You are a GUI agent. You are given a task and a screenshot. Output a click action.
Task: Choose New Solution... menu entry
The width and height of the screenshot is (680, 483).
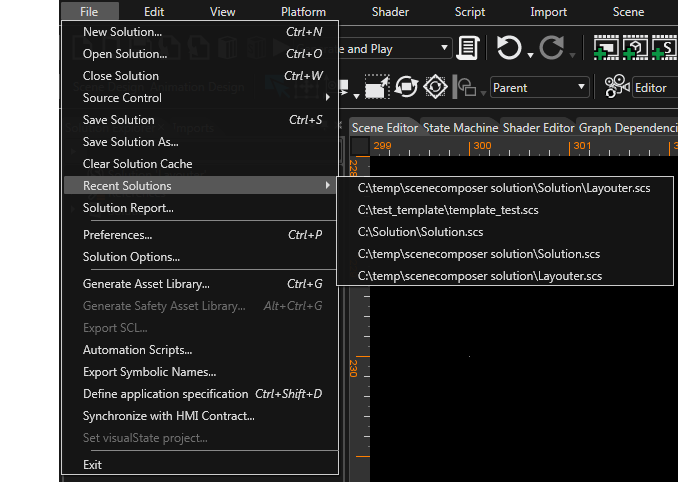pos(201,32)
